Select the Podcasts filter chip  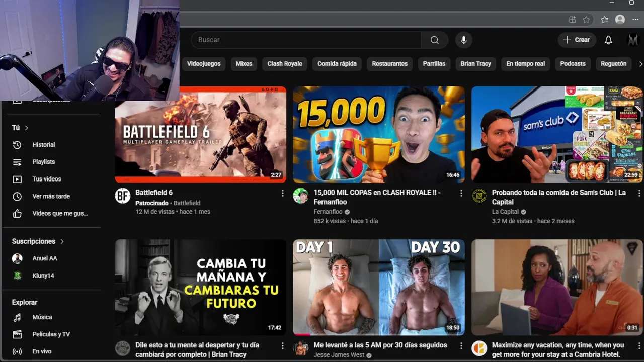click(x=573, y=64)
